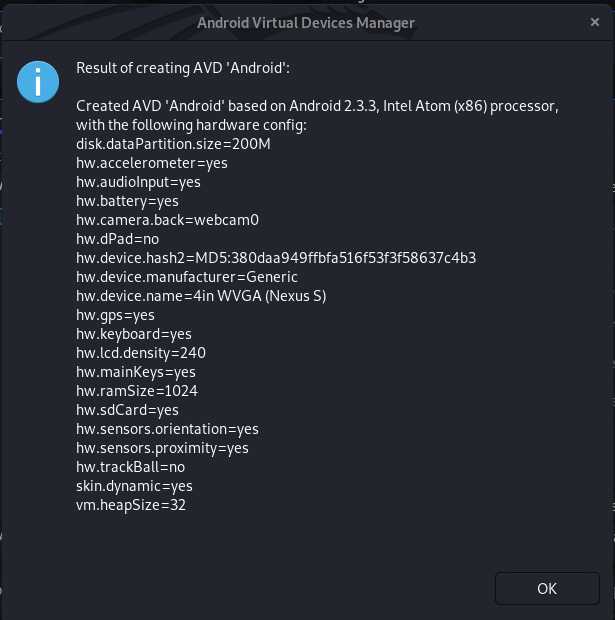615x620 pixels.
Task: Close the Android Virtual Devices Manager dialog
Action: coord(594,22)
